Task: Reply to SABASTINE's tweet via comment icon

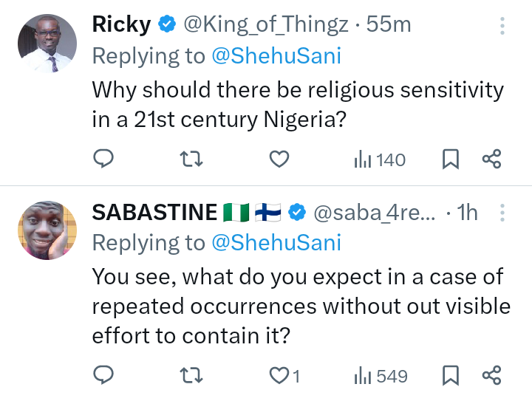Action: tap(103, 375)
